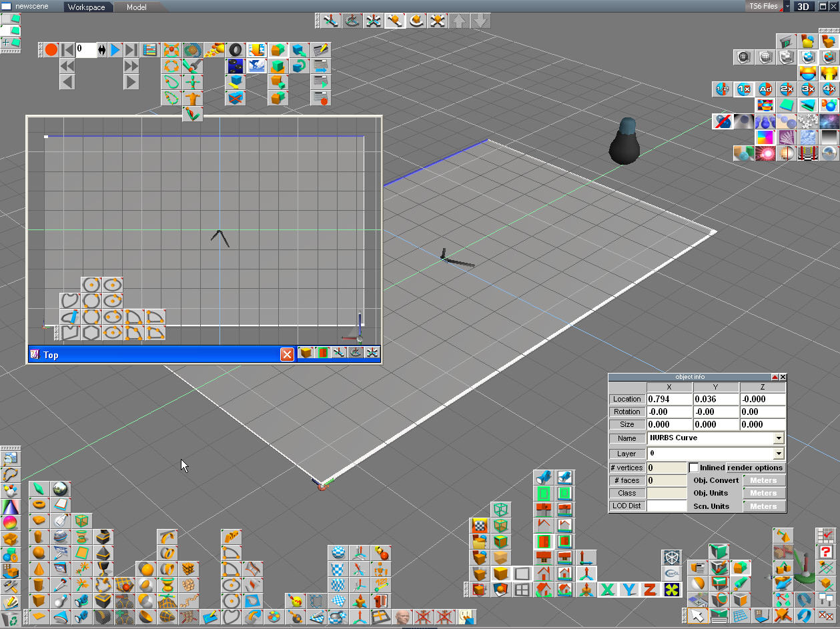Toggle the Y axis constraint
The width and height of the screenshot is (840, 629).
click(x=629, y=590)
